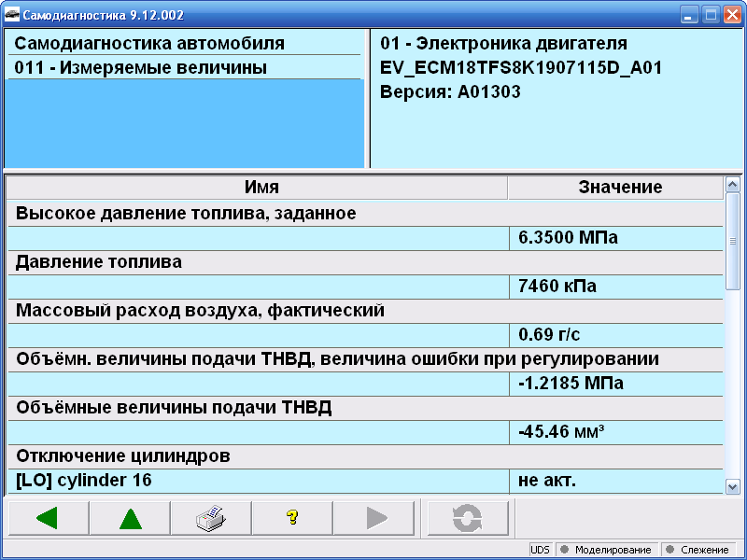Refresh values with circular arrows button
This screenshot has height=560, width=747.
coord(468,518)
